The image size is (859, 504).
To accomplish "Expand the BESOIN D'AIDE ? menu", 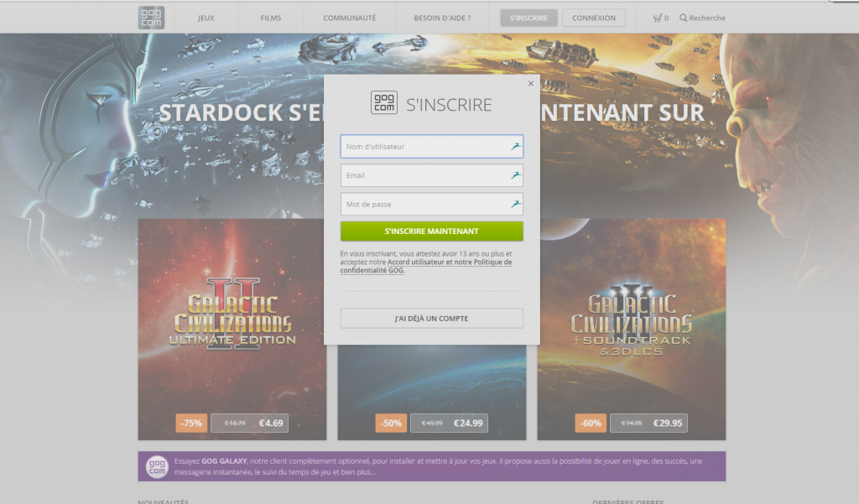I will (x=442, y=18).
